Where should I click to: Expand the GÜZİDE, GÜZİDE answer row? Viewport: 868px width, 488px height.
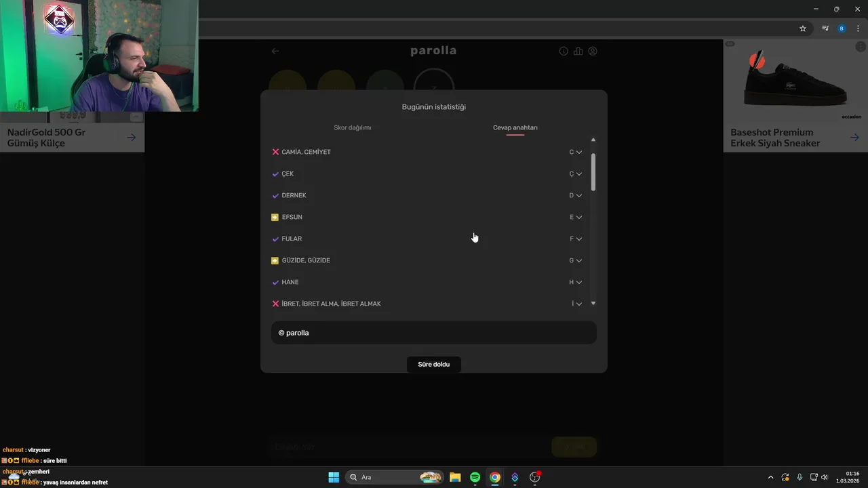pyautogui.click(x=427, y=260)
